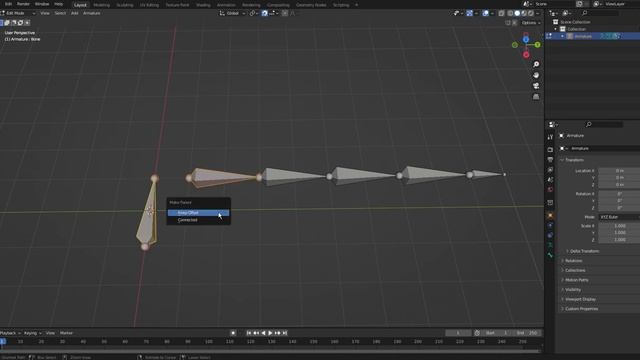
Task: Open the pivot point dropdown
Action: [253, 13]
